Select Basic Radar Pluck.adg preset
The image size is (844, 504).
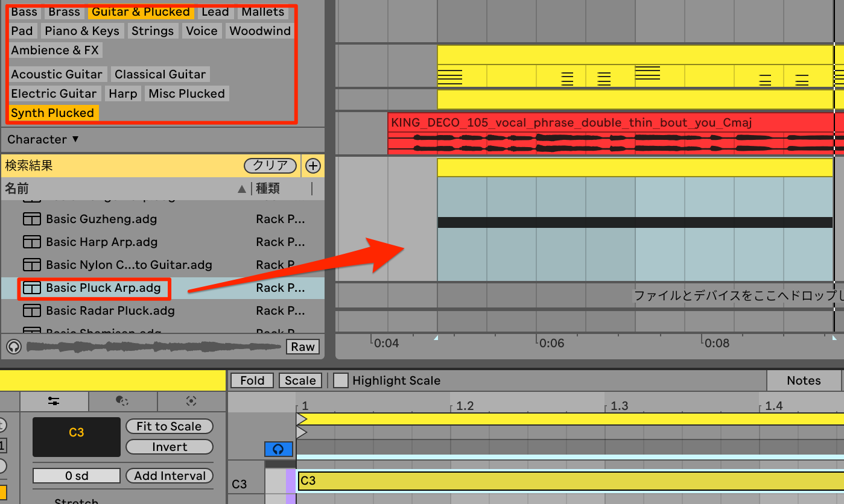(x=162, y=311)
